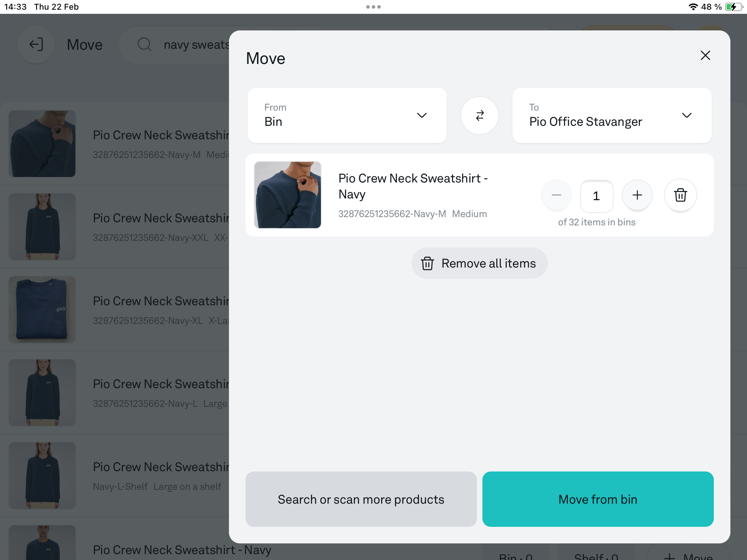This screenshot has height=560, width=747.
Task: Click the Wi-Fi status icon
Action: pyautogui.click(x=693, y=7)
